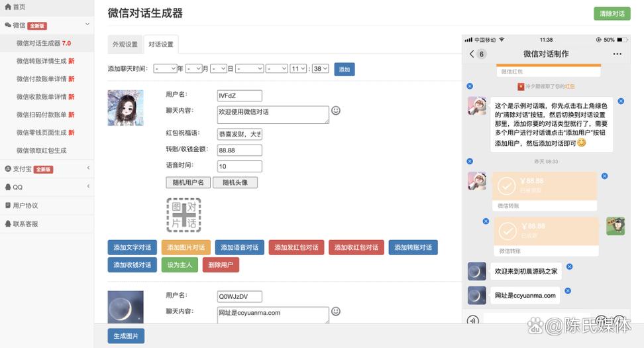Click the girl avatar of user IVFdZ
Image resolution: width=644 pixels, height=348 pixels.
click(126, 108)
